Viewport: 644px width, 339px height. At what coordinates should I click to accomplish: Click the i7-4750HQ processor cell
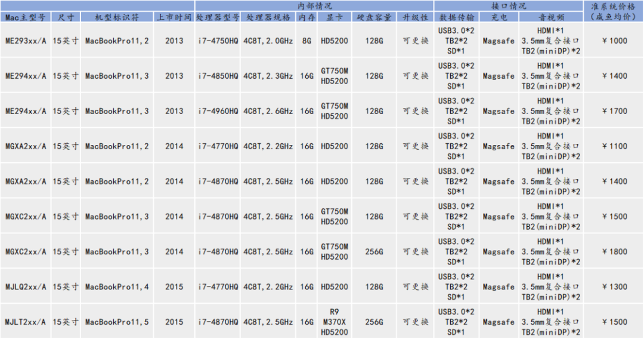pos(218,41)
